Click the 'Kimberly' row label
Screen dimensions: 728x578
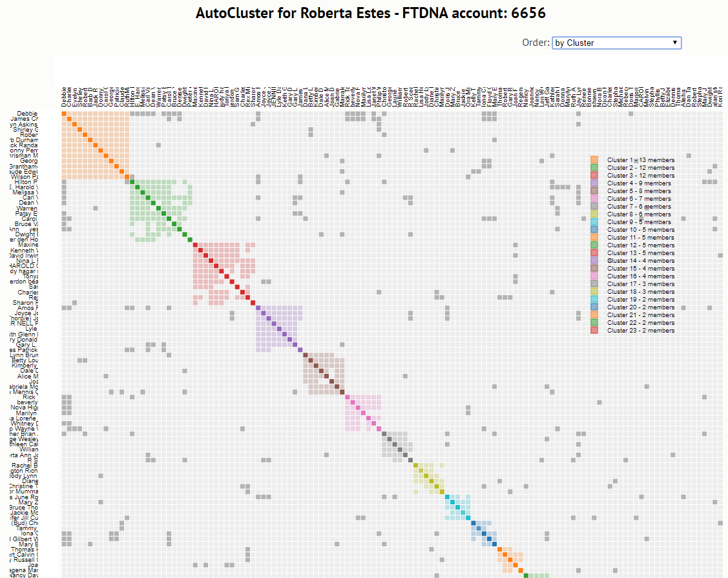25,366
